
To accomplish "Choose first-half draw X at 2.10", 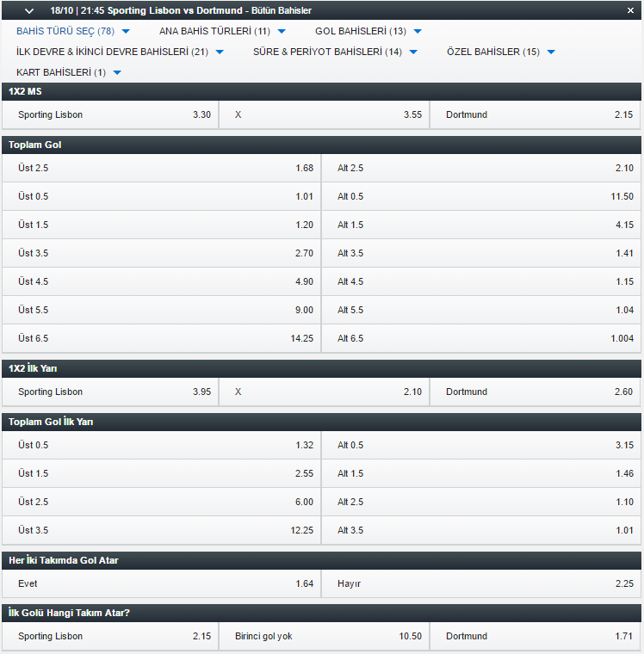I will 325,392.
